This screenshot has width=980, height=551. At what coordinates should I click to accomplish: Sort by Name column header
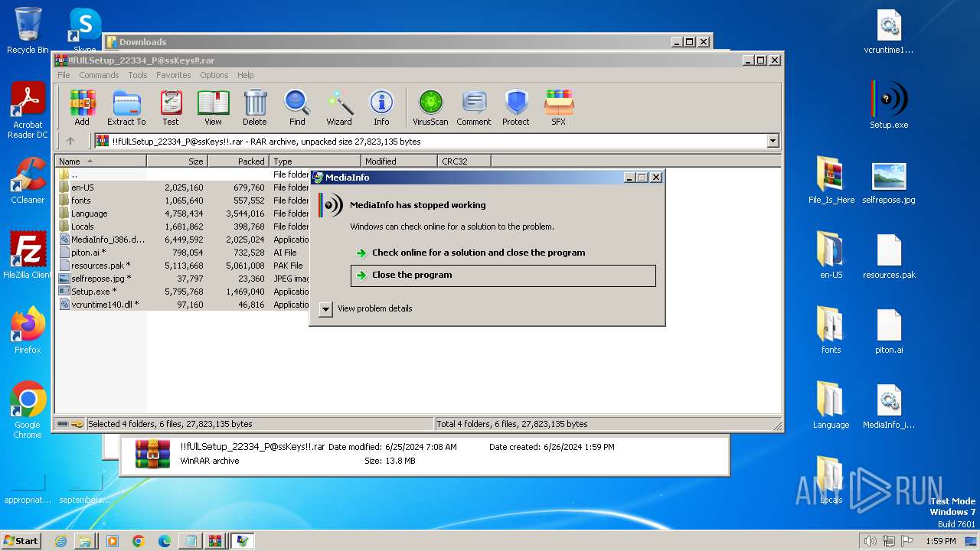[101, 161]
